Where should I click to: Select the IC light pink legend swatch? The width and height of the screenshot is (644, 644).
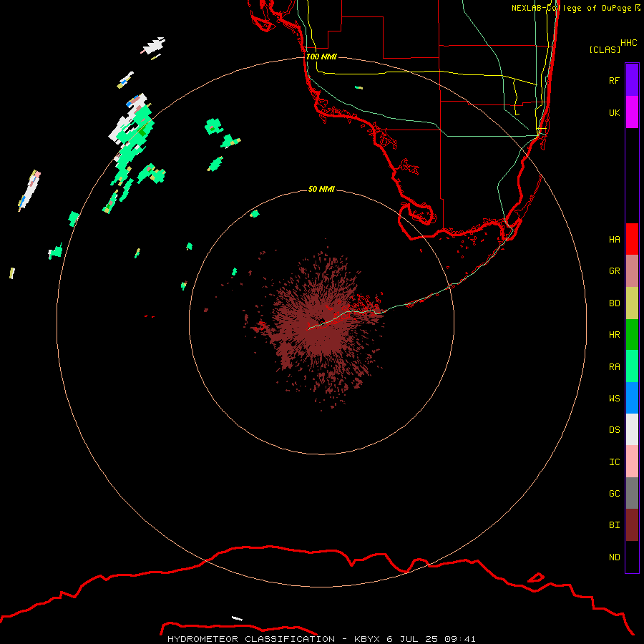pyautogui.click(x=632, y=462)
